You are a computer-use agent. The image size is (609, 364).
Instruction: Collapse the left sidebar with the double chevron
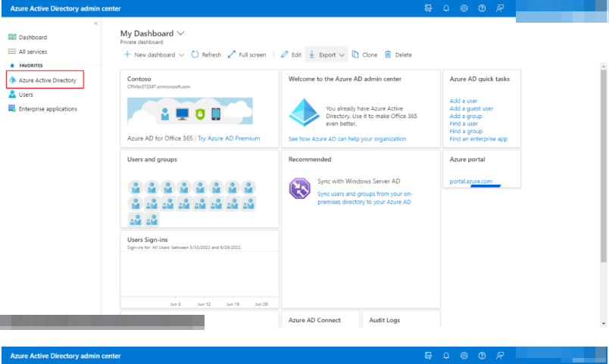pos(95,23)
